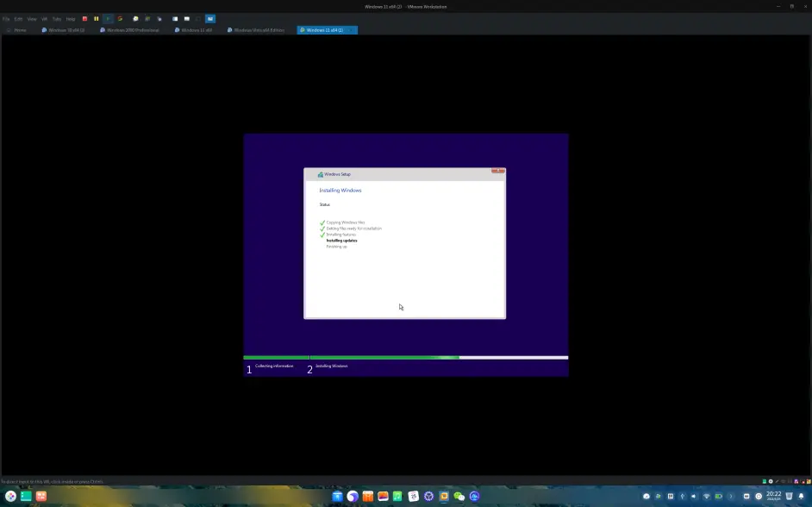Click the battery tray icon
Image resolution: width=812 pixels, height=507 pixels.
pos(719,496)
